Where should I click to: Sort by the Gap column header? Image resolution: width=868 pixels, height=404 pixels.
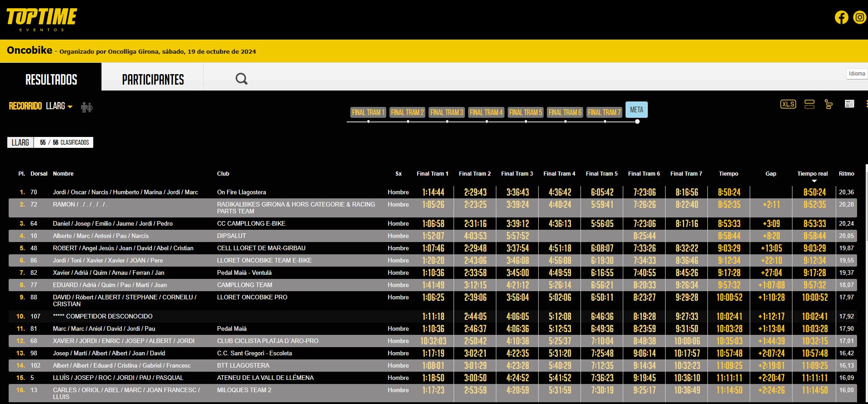(x=771, y=174)
